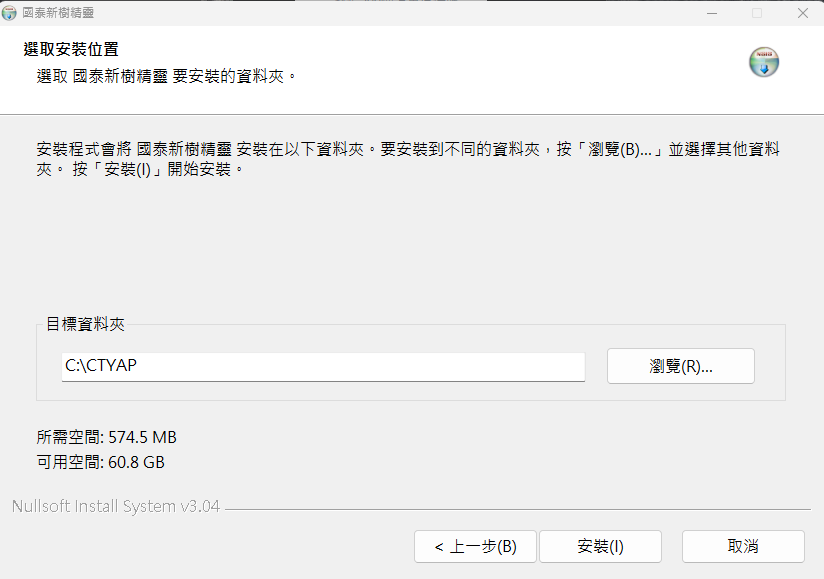Go back with the 上一步(B) button
824x579 pixels.
(475, 546)
